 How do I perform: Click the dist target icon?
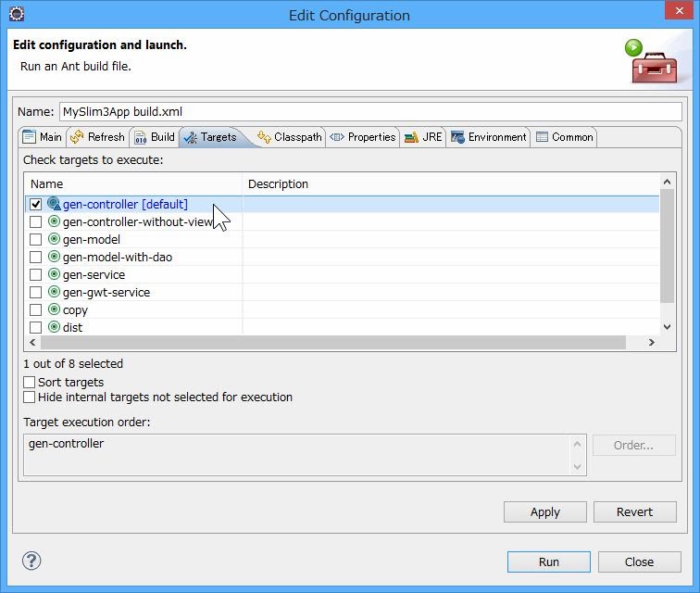click(x=54, y=327)
